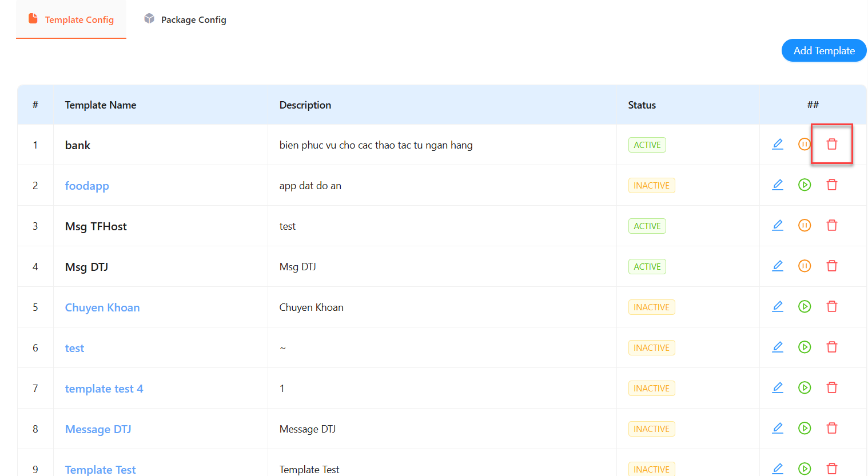Delete the Msg DTJ template
The image size is (868, 476).
pyautogui.click(x=832, y=266)
